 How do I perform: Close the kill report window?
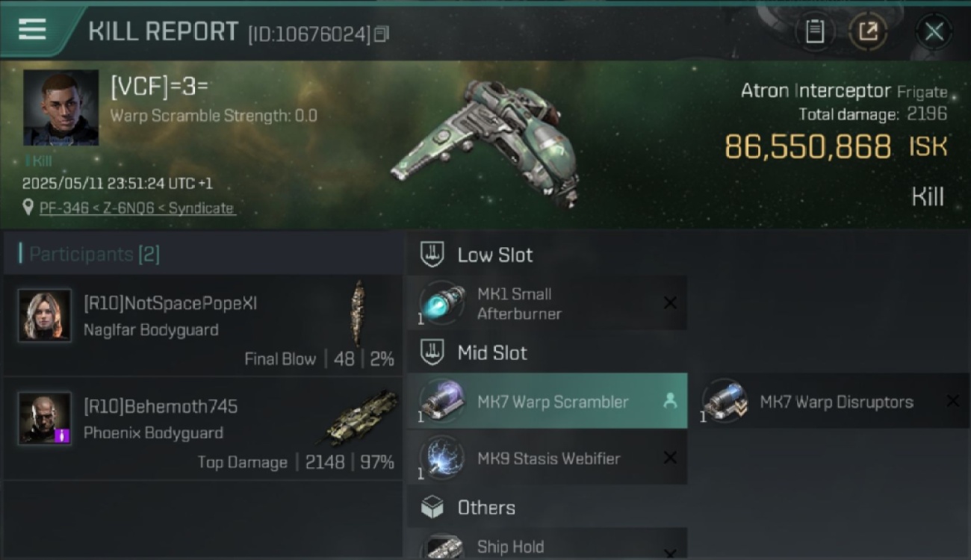pos(934,31)
